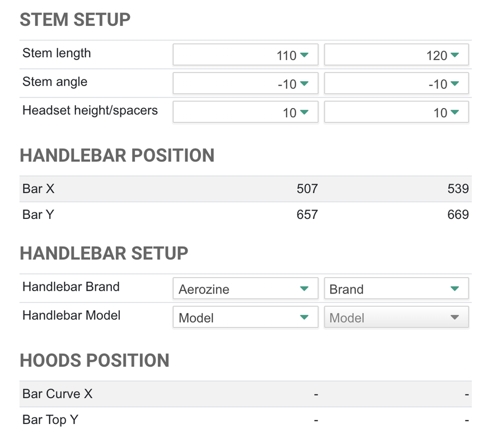Screen dimensions: 483x448
Task: Click the disabled grey Model dropdown
Action: click(x=396, y=317)
